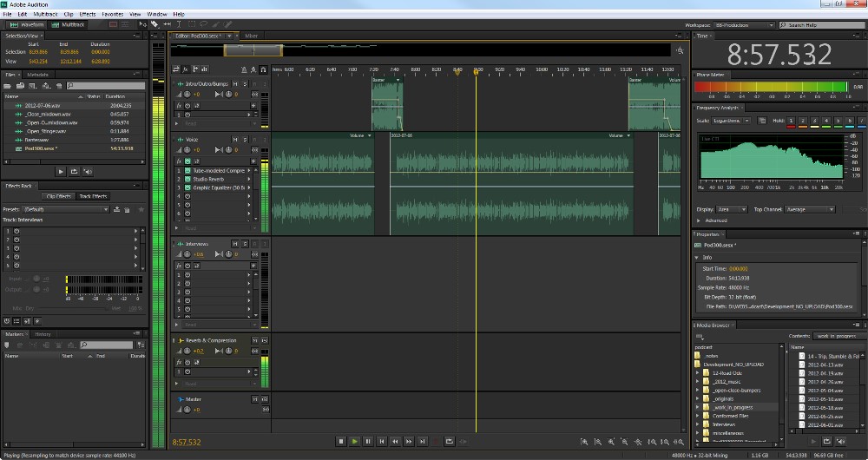Open the Workspace dropdown
This screenshot has width=868, height=460.
pos(744,25)
